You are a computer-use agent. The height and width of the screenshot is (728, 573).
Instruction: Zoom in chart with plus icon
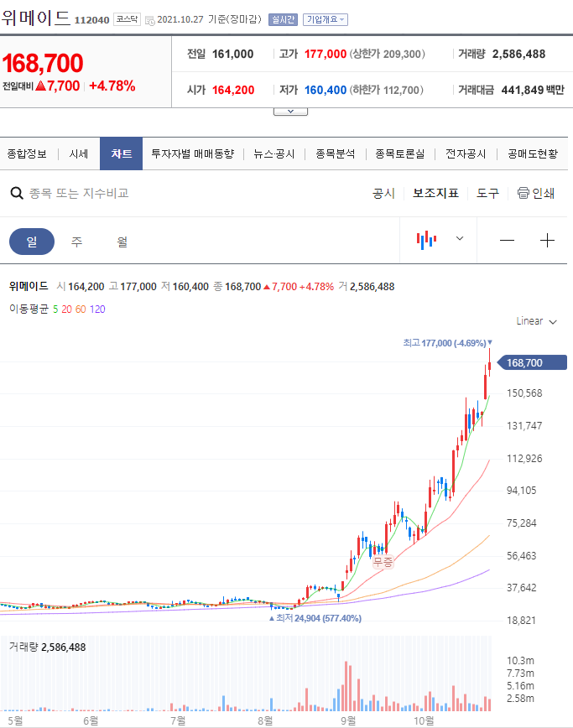[547, 241]
